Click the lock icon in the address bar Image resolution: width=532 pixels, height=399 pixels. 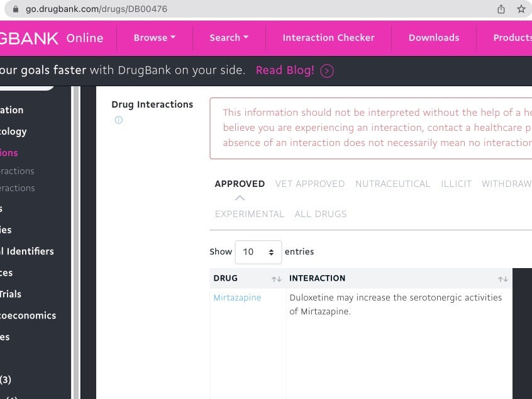coord(16,9)
